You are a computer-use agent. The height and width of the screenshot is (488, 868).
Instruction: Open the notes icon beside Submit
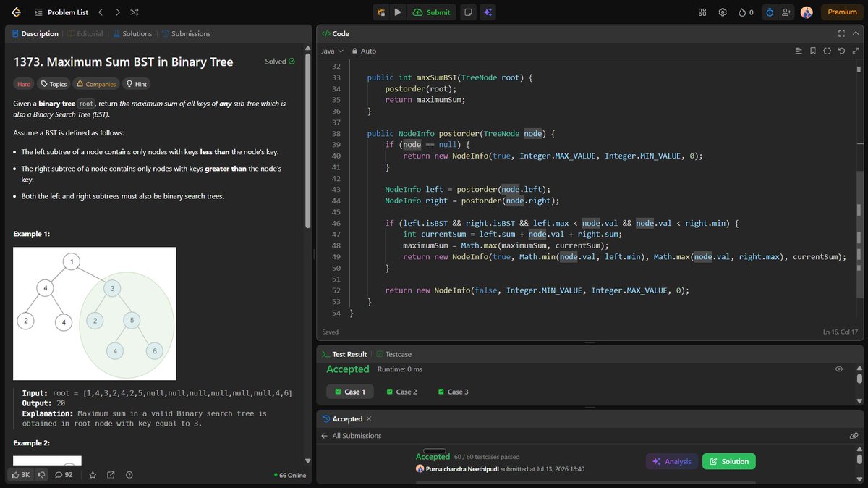pyautogui.click(x=469, y=12)
